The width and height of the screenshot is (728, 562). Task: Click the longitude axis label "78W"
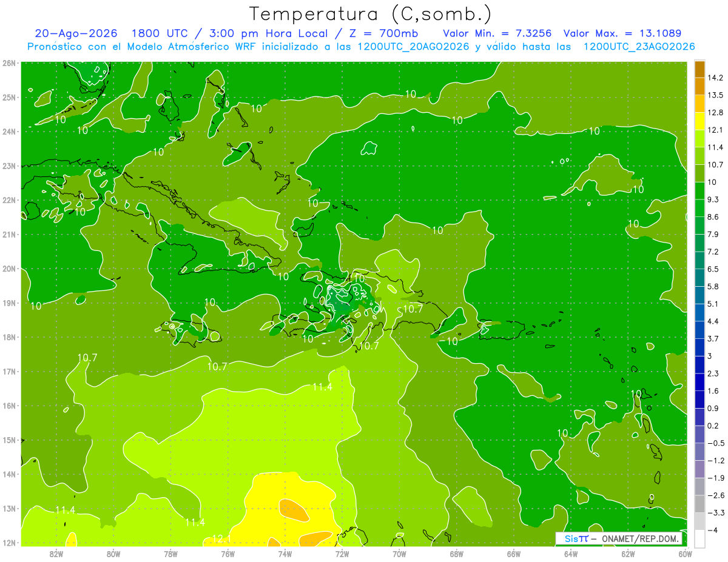[x=170, y=554]
